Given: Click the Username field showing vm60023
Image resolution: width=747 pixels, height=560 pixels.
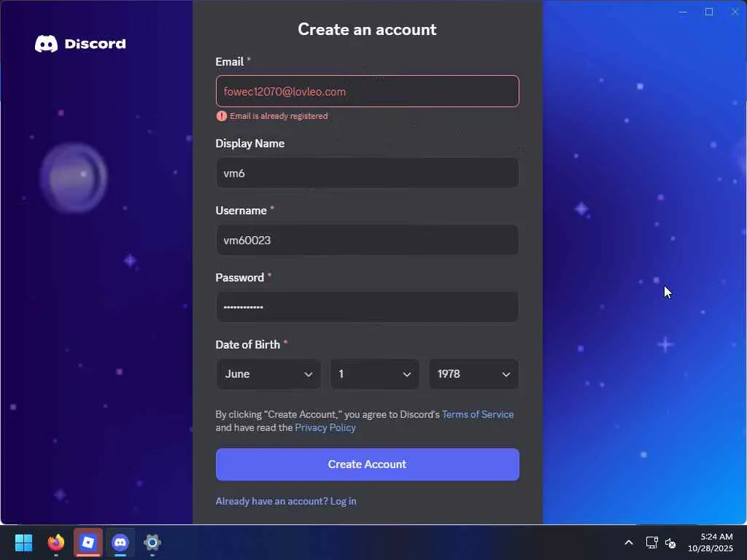Looking at the screenshot, I should click(368, 240).
